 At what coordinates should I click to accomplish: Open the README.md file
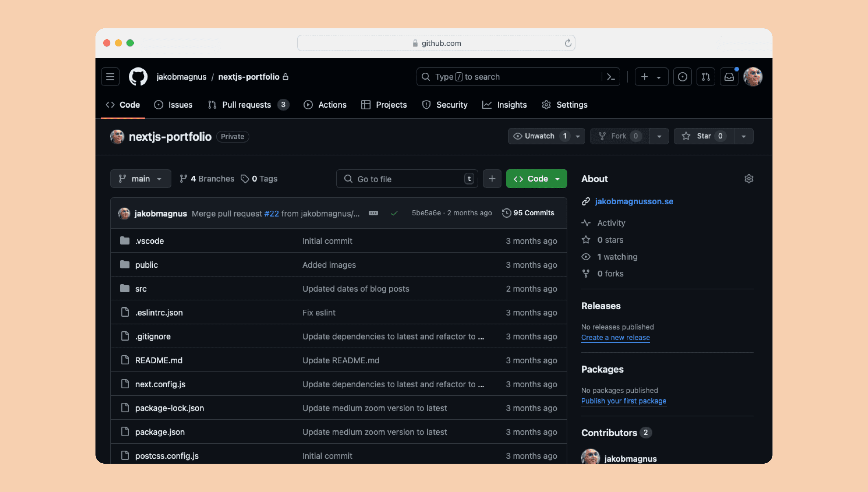159,360
